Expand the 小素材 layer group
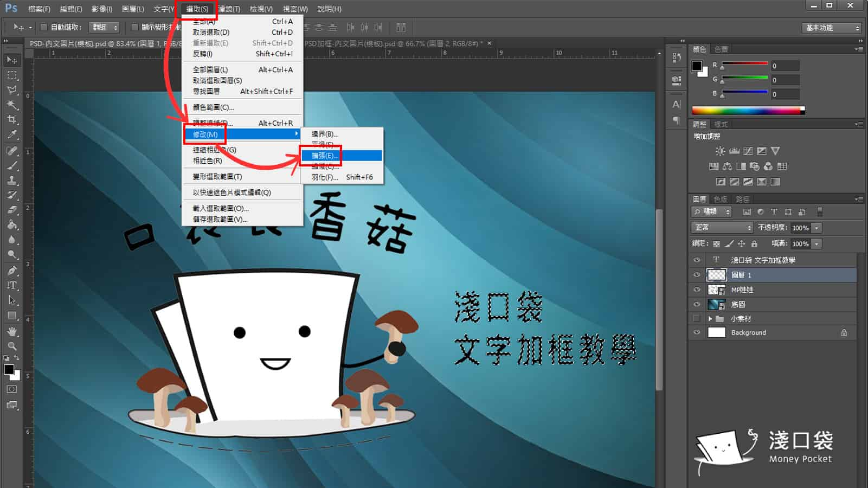The height and width of the screenshot is (488, 868). click(710, 319)
